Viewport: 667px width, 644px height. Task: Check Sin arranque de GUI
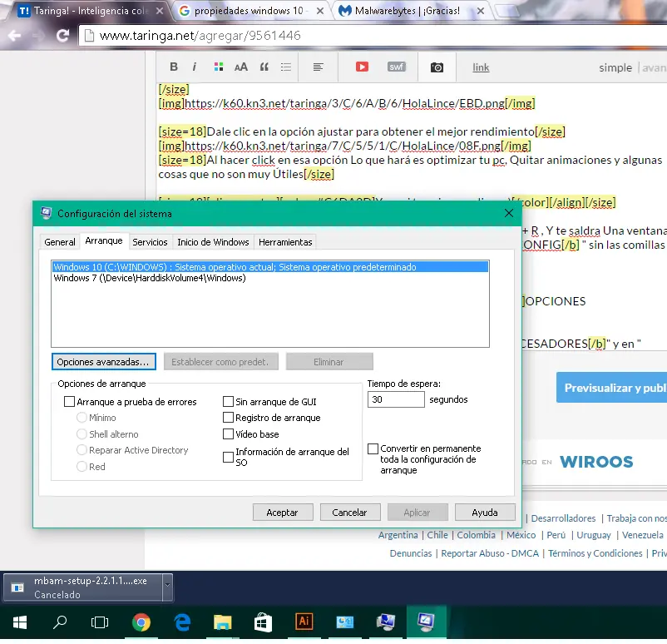coord(229,401)
